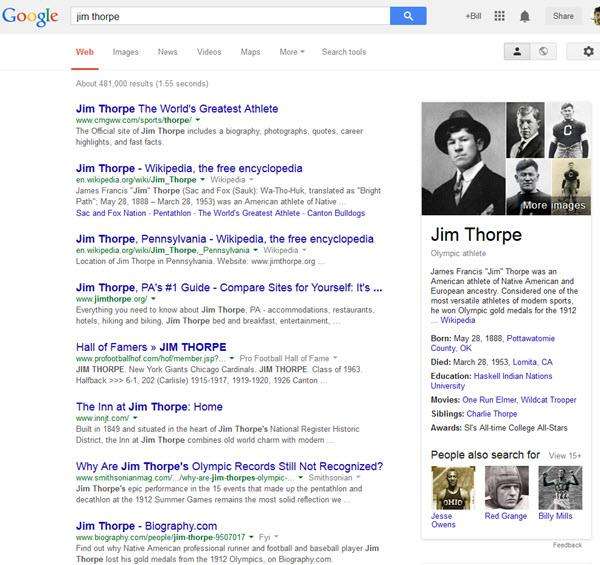Expand arrow next to biography.com URL
Screen dimensions: 600x565
[x=251, y=537]
